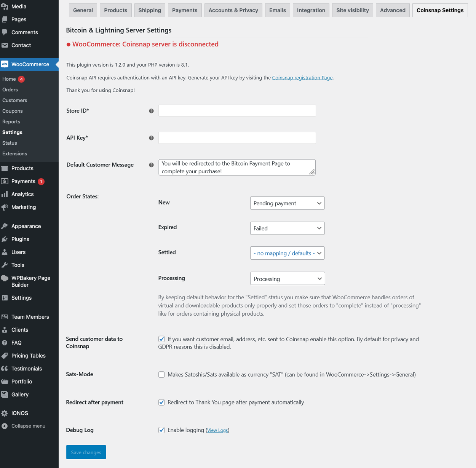Click the Marketing megaphone icon
The width and height of the screenshot is (476, 468).
pos(5,207)
